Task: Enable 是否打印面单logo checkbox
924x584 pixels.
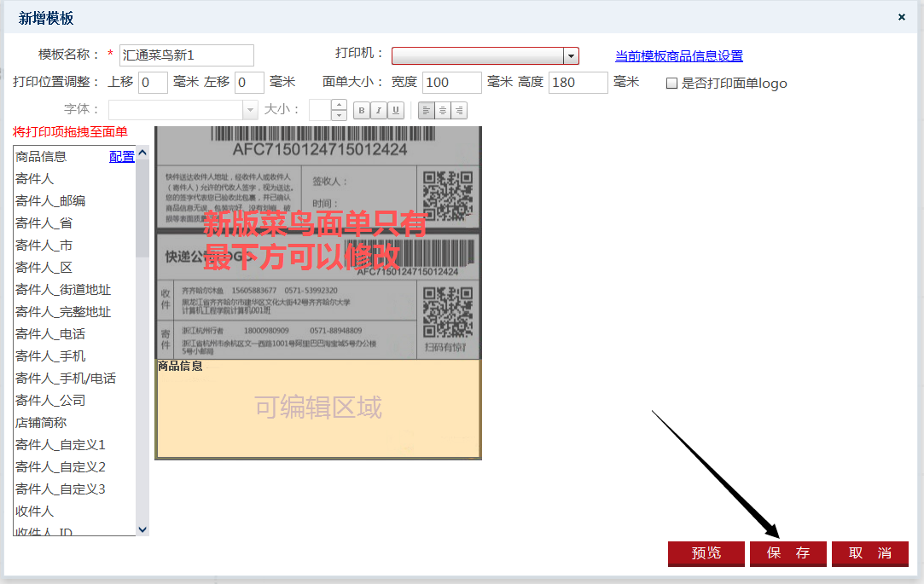Action: click(671, 83)
